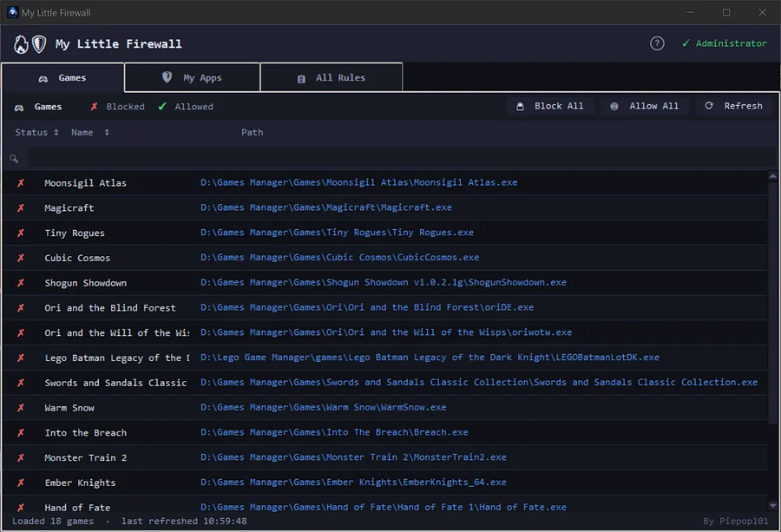Viewport: 781px width, 532px height.
Task: Click the Magicraft.exe path
Action: point(326,207)
